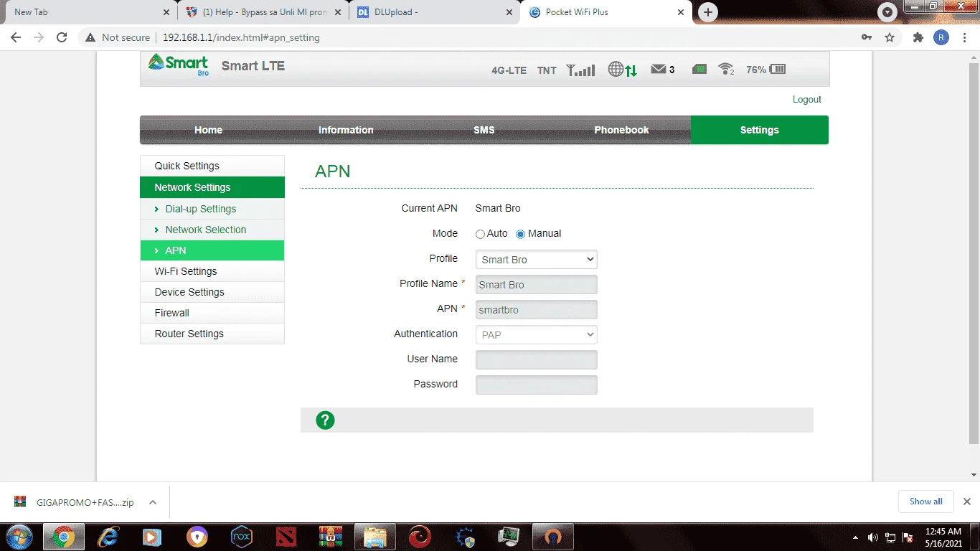Open Internet Explorer from the taskbar

tap(108, 537)
